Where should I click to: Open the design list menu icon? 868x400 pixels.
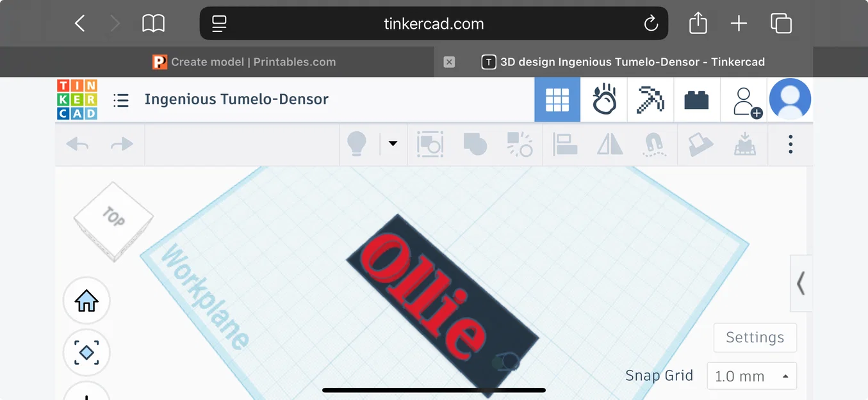pyautogui.click(x=121, y=100)
